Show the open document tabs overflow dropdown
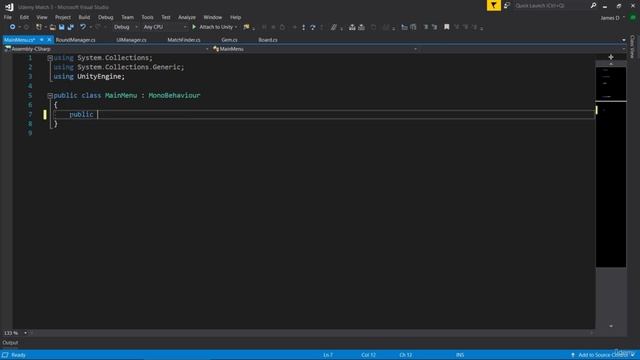The image size is (640, 360). coord(623,40)
